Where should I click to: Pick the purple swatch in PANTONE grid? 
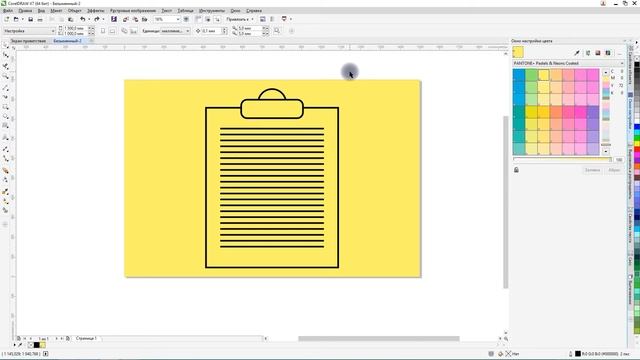click(593, 112)
